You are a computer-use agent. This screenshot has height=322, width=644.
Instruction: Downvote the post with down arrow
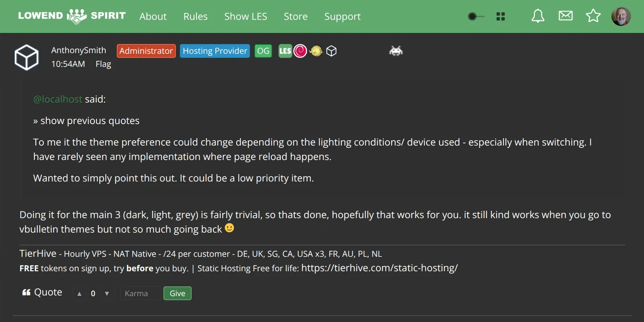click(107, 293)
